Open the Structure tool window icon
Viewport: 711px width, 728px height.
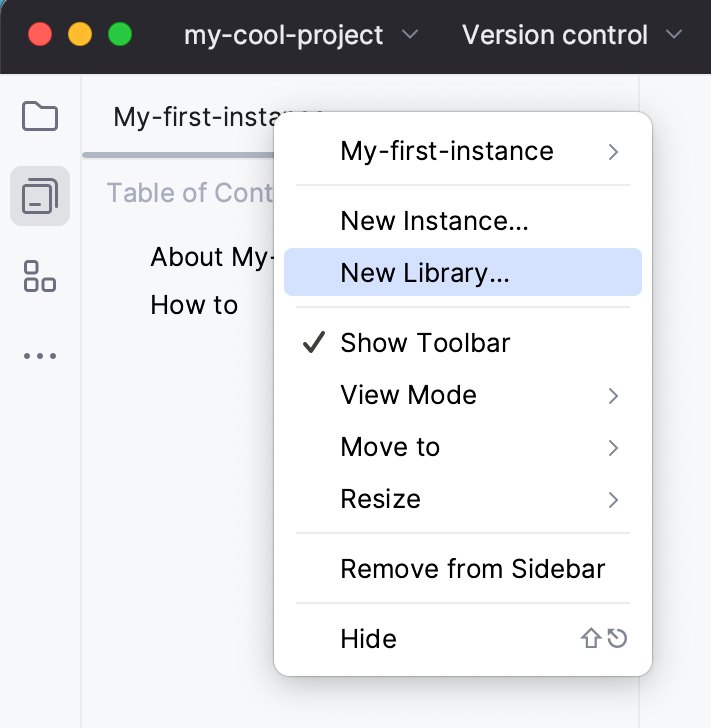point(40,275)
